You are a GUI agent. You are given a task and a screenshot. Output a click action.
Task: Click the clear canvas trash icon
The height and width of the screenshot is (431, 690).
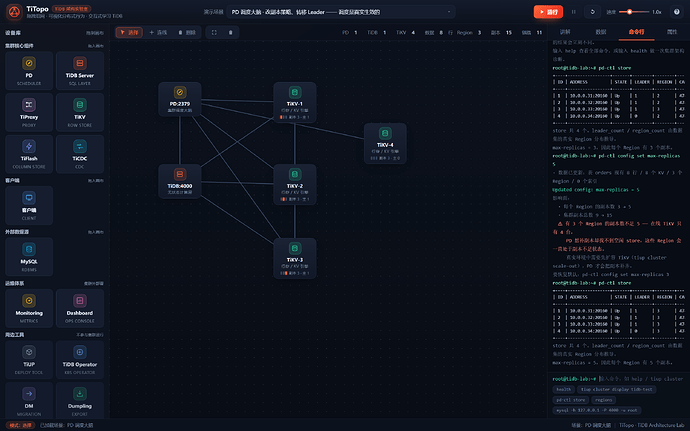tap(231, 32)
